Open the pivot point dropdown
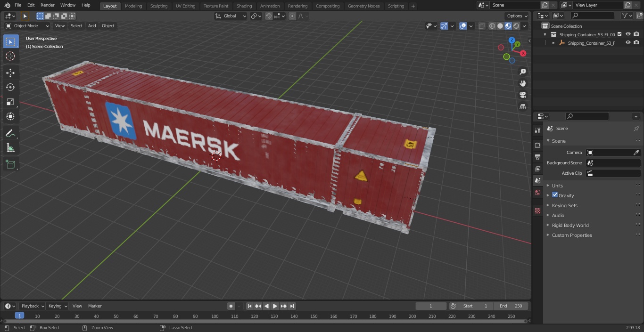 click(256, 16)
